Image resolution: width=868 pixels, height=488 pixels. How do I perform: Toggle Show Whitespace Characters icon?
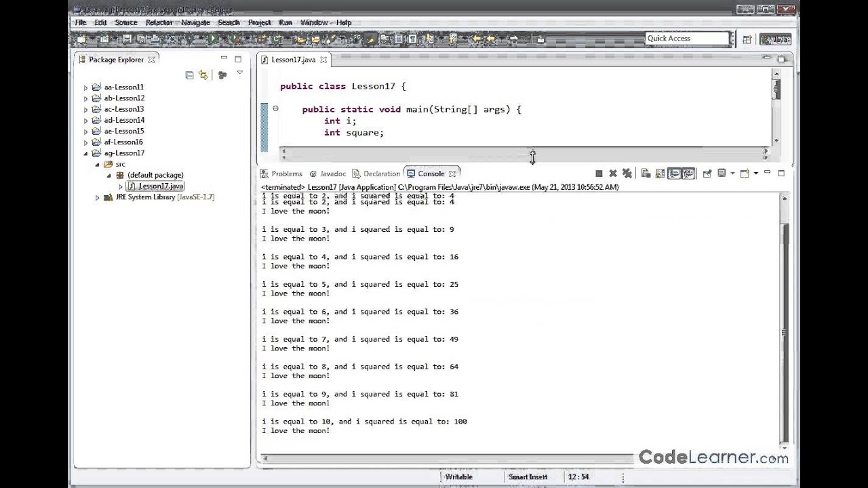coord(412,39)
